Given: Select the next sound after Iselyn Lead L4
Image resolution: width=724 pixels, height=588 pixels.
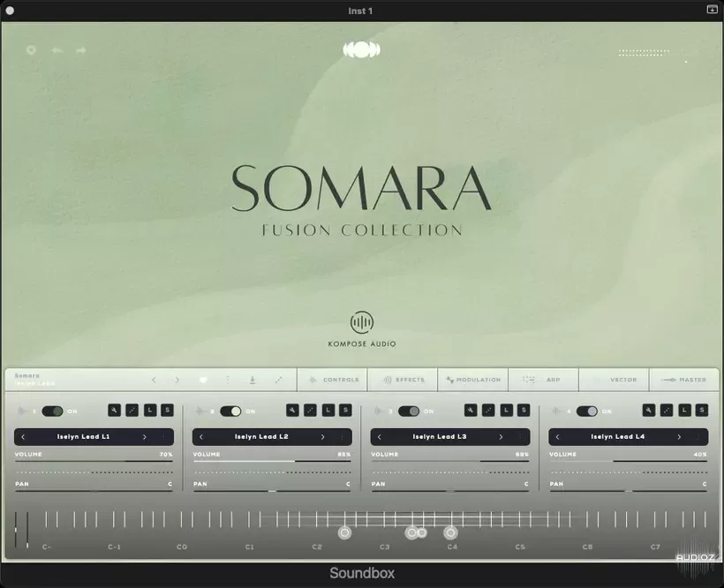Looking at the screenshot, I should point(679,437).
